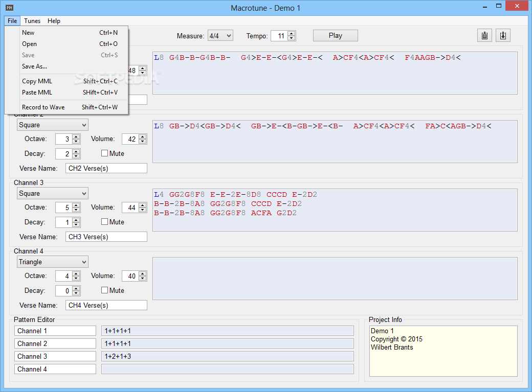
Task: Choose Open from the File menu
Action: tap(66, 44)
